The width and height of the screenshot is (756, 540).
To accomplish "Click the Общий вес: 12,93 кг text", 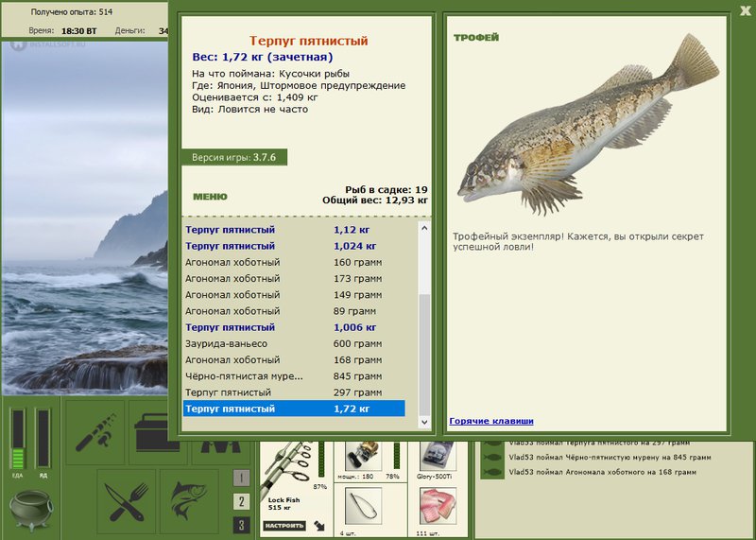I will (375, 200).
